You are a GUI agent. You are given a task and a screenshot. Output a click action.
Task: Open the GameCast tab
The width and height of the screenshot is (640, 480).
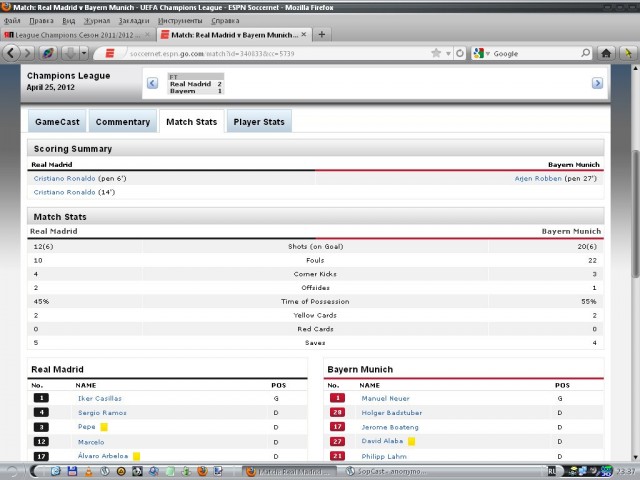pos(57,122)
